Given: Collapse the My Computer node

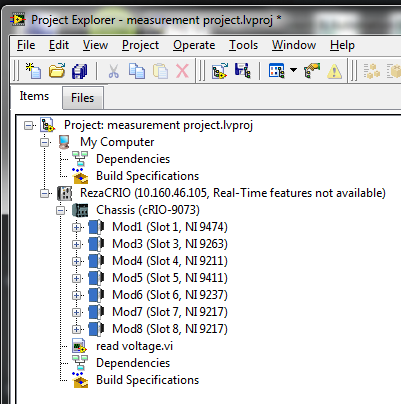Looking at the screenshot, I should point(44,143).
